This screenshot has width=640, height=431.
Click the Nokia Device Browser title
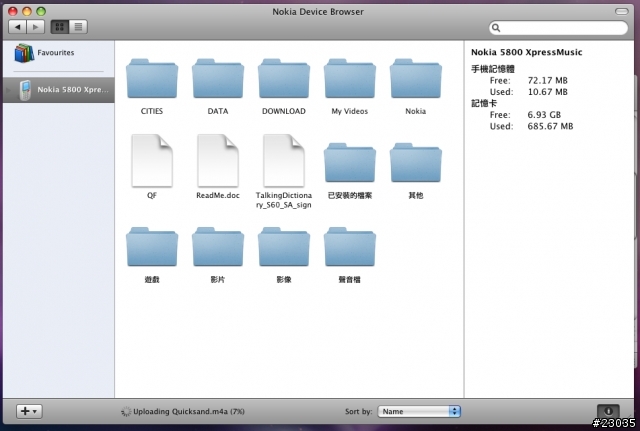318,12
